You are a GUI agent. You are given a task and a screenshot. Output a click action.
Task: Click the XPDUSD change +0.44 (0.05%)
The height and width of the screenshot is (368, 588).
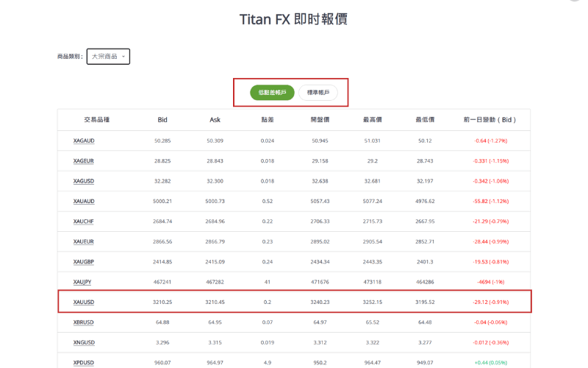pos(490,363)
